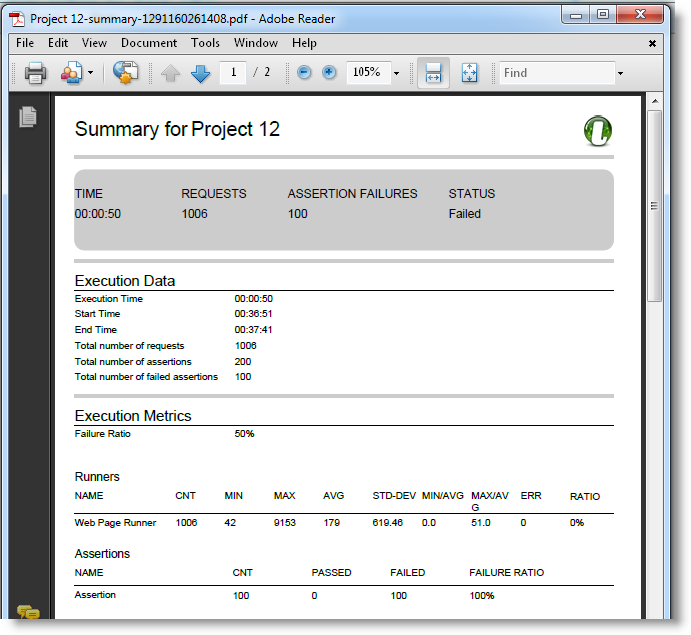Click the Adobe PDF icon in title bar
This screenshot has height=635, width=691.
[x=17, y=19]
